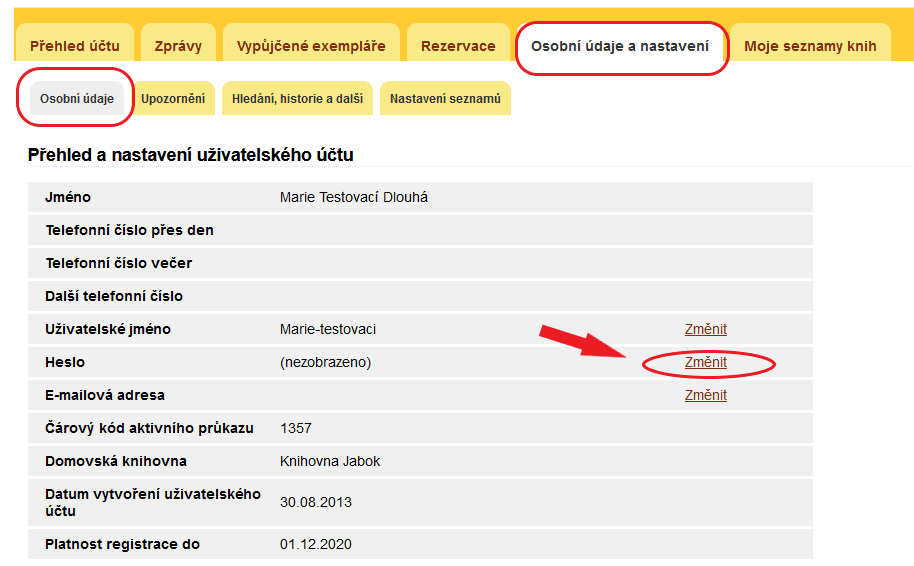
Task: Open the Hledání, historie a další sub-tab
Action: (x=297, y=98)
